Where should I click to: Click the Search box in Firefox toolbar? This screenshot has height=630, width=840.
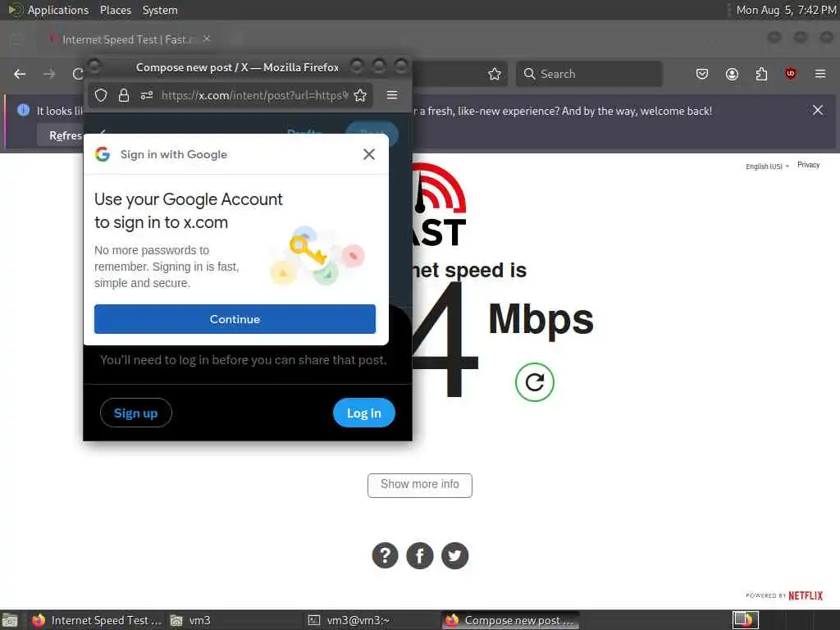point(589,74)
